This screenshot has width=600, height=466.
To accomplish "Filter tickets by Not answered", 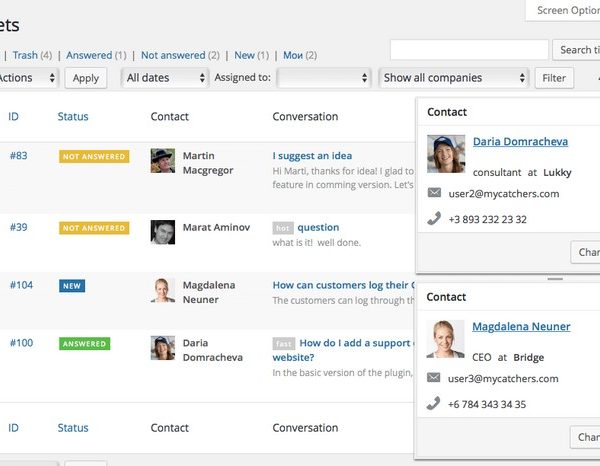I will point(173,55).
